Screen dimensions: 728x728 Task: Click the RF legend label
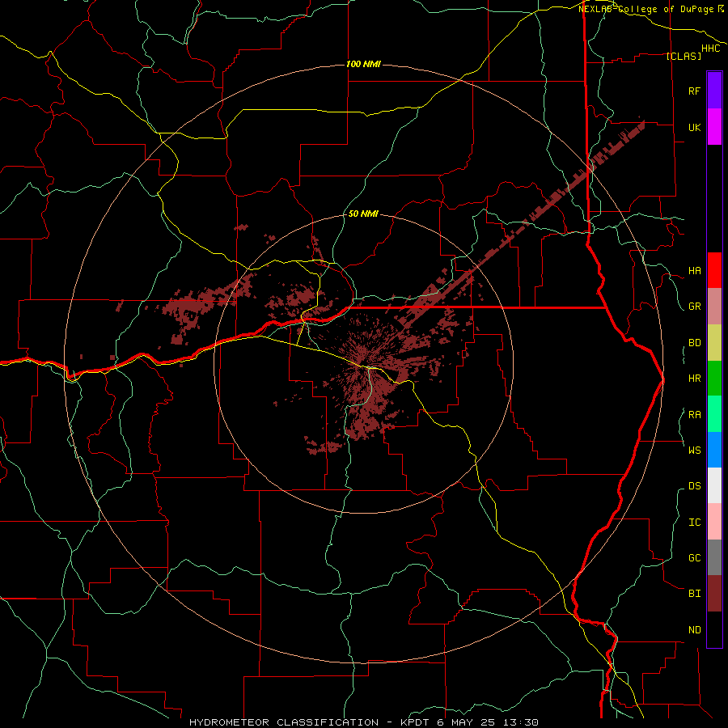694,91
